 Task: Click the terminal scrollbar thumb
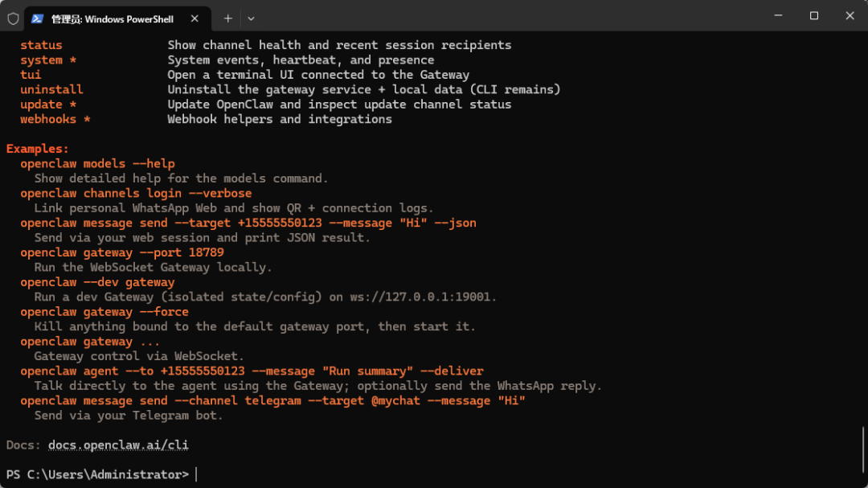point(862,449)
